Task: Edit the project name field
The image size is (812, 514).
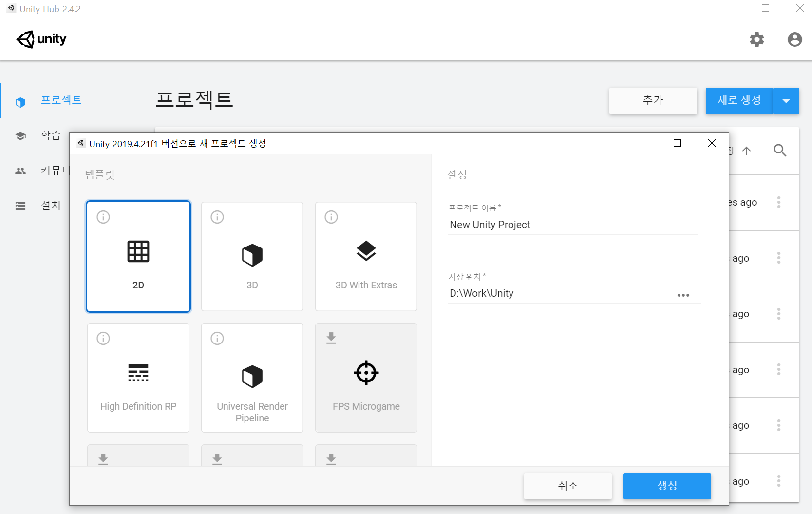Action: pyautogui.click(x=573, y=225)
